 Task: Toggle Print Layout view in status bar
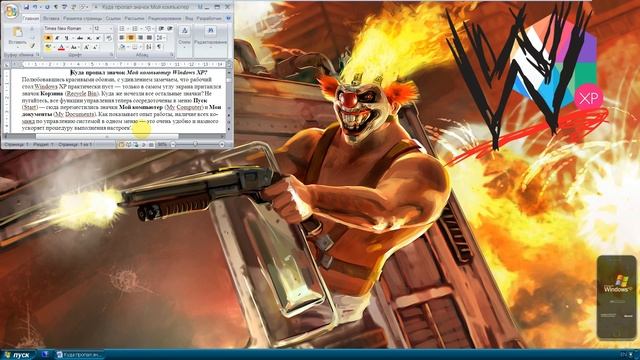[x=121, y=144]
